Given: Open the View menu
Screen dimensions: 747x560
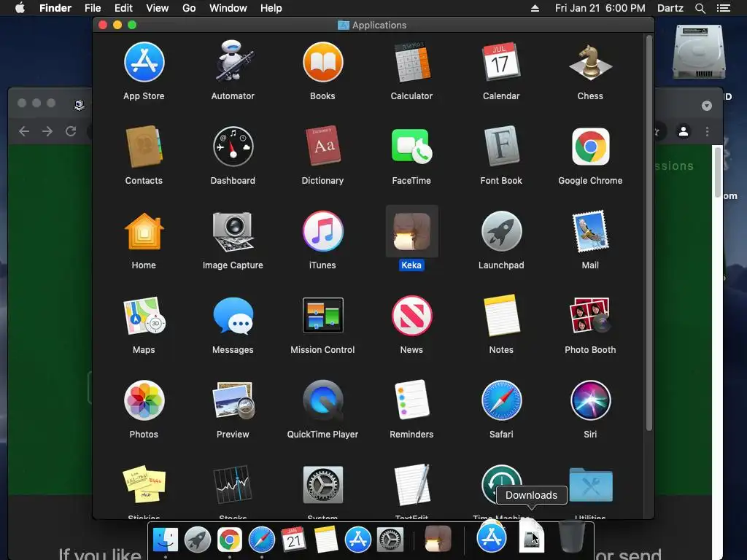Looking at the screenshot, I should (x=158, y=8).
